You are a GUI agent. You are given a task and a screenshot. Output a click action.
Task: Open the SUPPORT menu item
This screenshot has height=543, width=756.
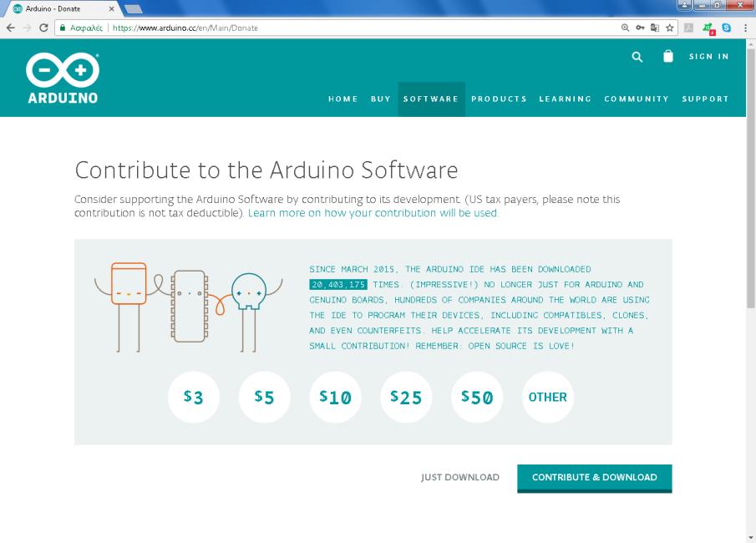pos(705,99)
